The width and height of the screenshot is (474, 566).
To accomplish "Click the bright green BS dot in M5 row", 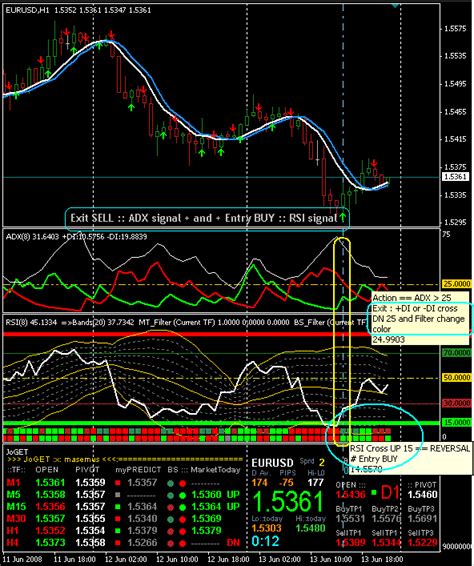I will point(183,495).
